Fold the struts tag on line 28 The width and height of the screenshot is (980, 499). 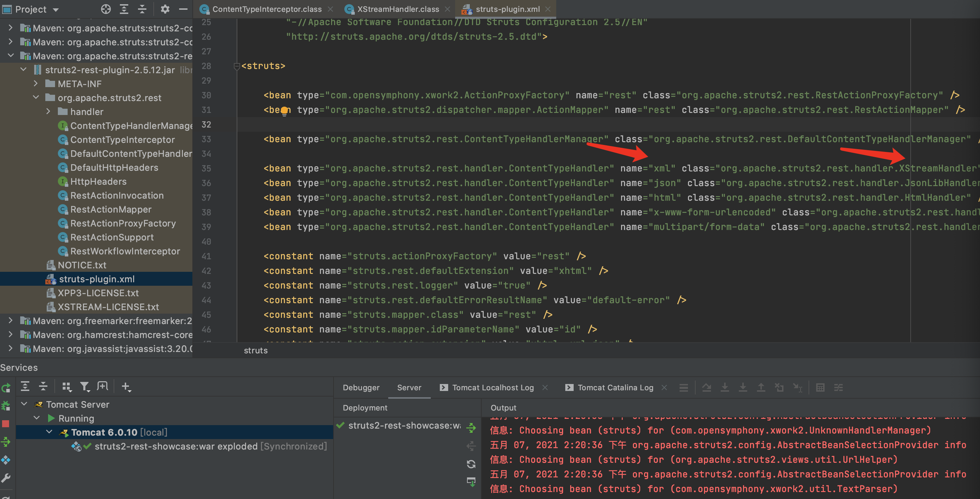pyautogui.click(x=237, y=67)
